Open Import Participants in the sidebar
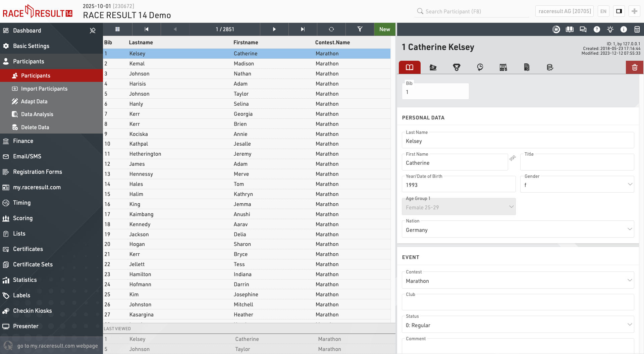Screen dimensions: 644x354 44,89
